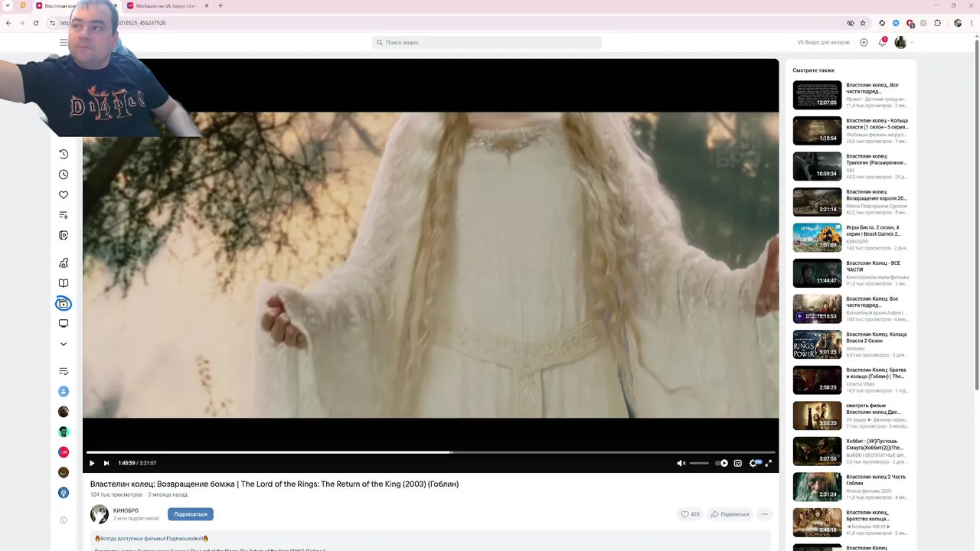Open the three-dots more menu under video
Image resolution: width=980 pixels, height=551 pixels.
(764, 514)
